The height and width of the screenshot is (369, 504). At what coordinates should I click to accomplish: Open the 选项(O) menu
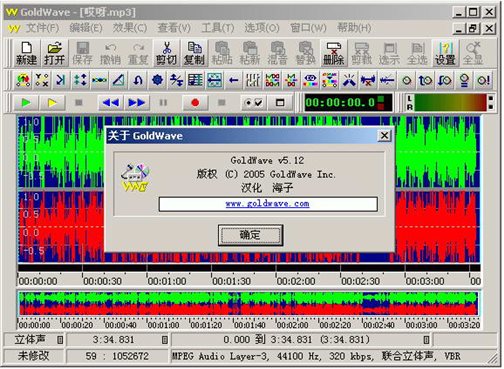[262, 28]
